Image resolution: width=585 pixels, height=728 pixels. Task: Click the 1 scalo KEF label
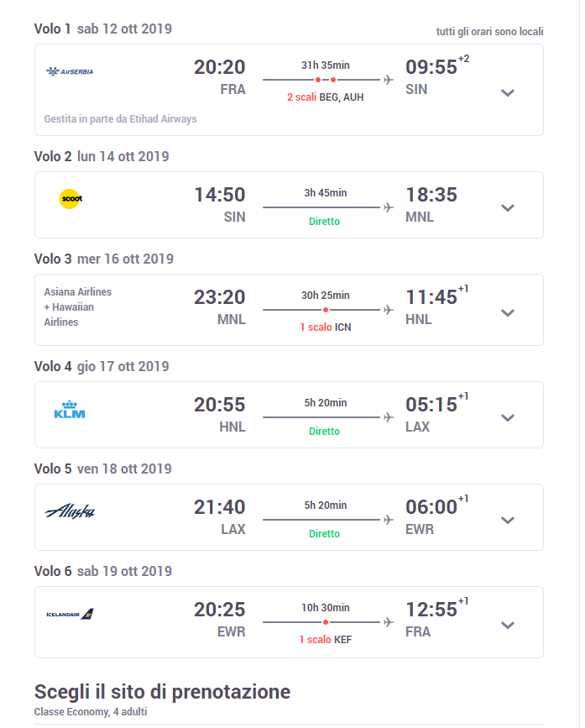(325, 640)
